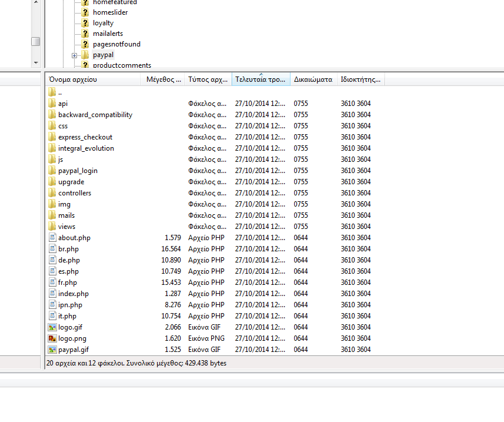This screenshot has width=504, height=422.
Task: Select the paypal folder in tree
Action: pos(103,55)
